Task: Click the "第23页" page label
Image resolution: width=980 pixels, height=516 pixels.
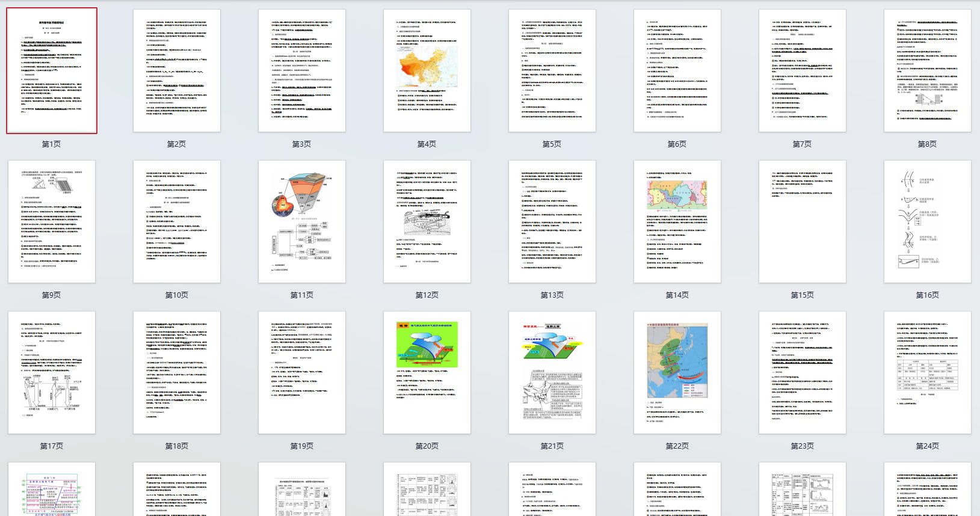Action: point(802,446)
